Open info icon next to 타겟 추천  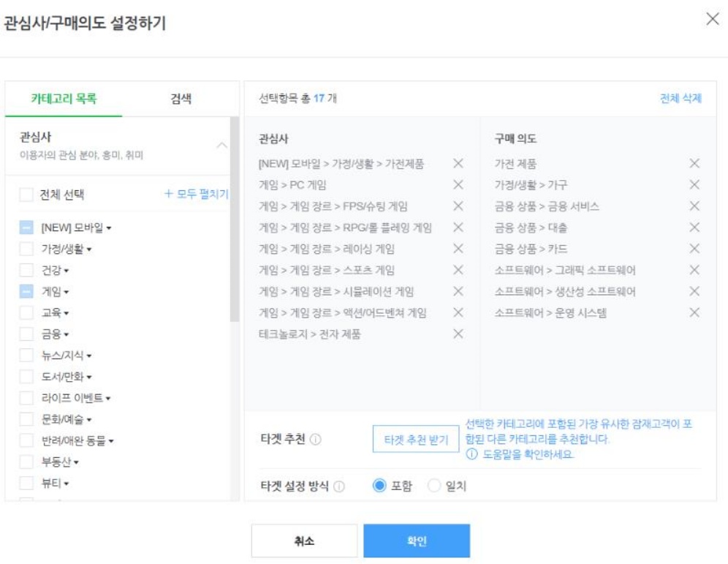[315, 439]
